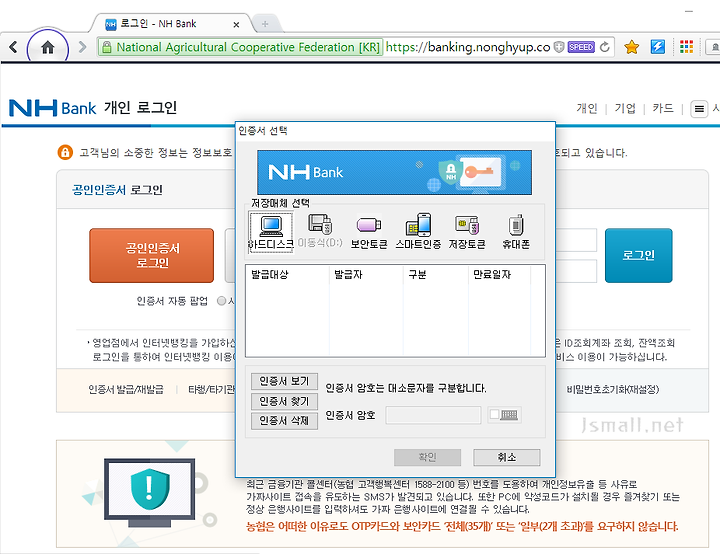The height and width of the screenshot is (554, 720).
Task: Click the 발급자 column header
Action: tap(366, 275)
